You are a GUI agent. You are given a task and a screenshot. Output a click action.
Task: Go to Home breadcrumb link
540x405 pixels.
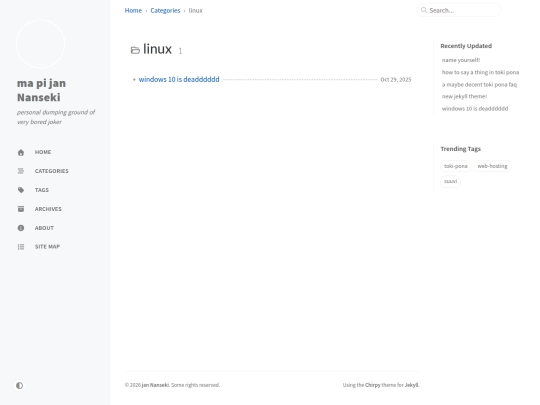[133, 10]
